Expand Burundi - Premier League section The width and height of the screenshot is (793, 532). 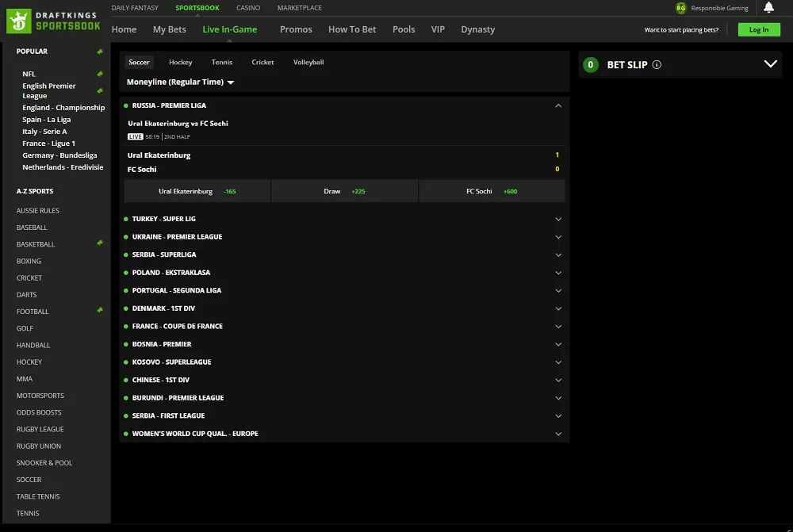coord(558,398)
